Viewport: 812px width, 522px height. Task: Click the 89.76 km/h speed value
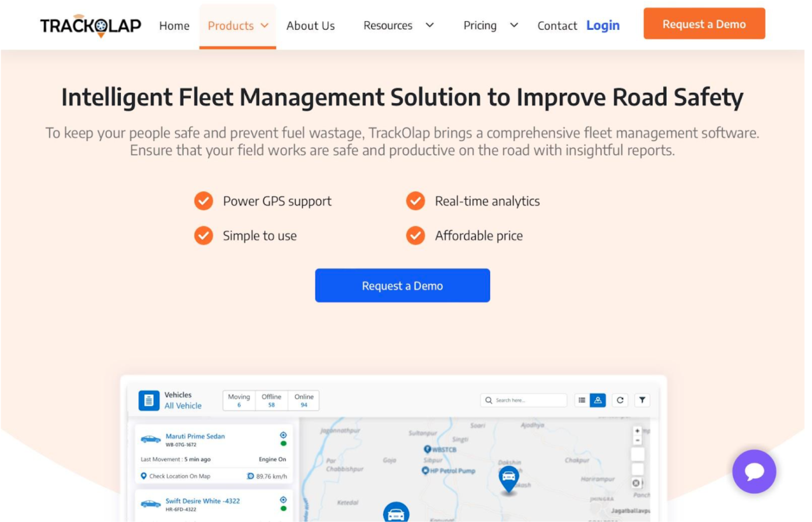[272, 476]
